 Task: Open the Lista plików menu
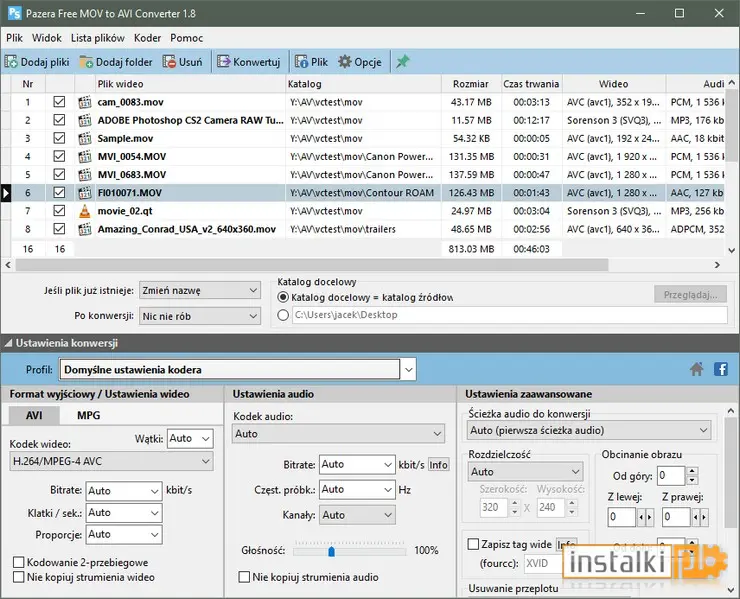pyautogui.click(x=98, y=38)
